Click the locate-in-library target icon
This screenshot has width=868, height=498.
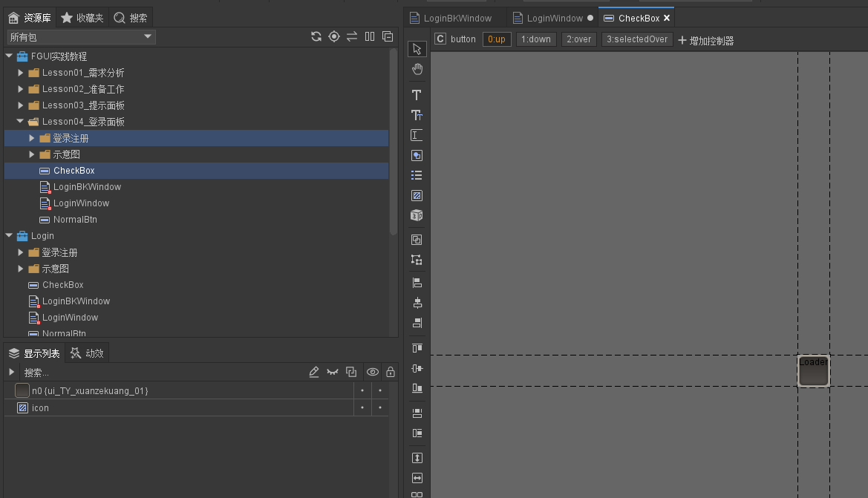(x=334, y=36)
